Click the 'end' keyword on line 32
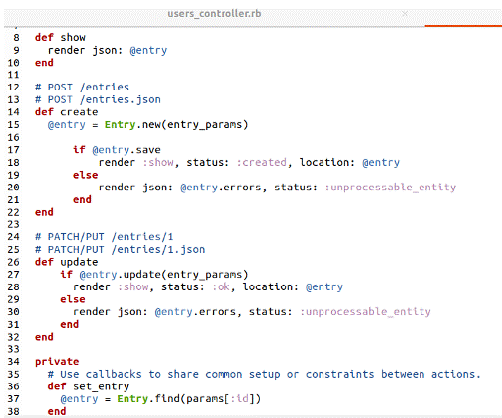 tap(44, 337)
